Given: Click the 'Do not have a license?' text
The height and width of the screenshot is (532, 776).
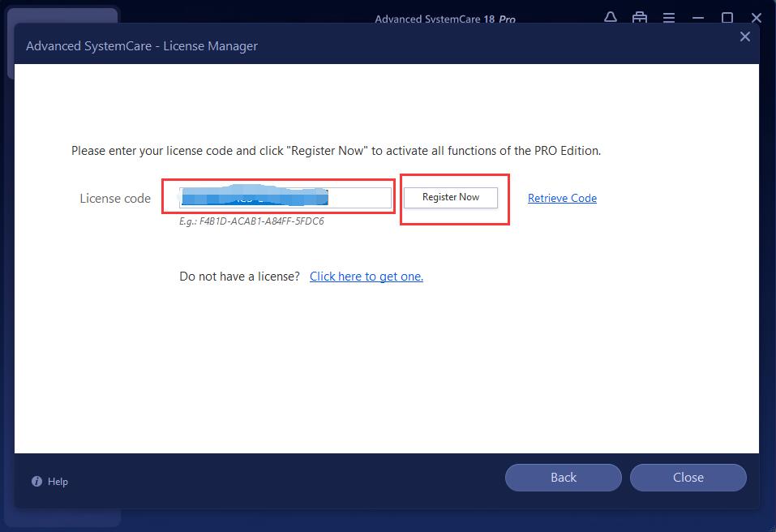Looking at the screenshot, I should point(239,277).
